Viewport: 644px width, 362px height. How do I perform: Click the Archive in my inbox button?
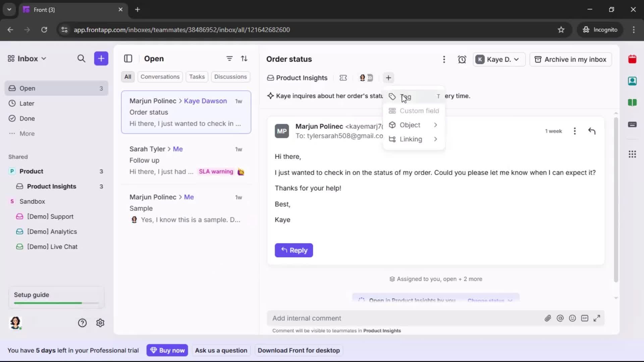pyautogui.click(x=571, y=59)
